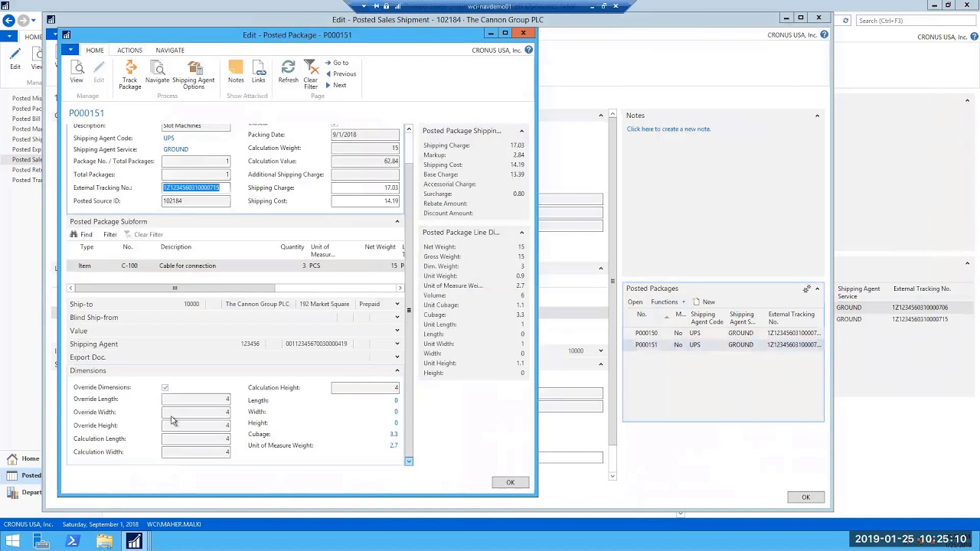The image size is (980, 551).
Task: Click Go to in Page group
Action: [x=337, y=63]
